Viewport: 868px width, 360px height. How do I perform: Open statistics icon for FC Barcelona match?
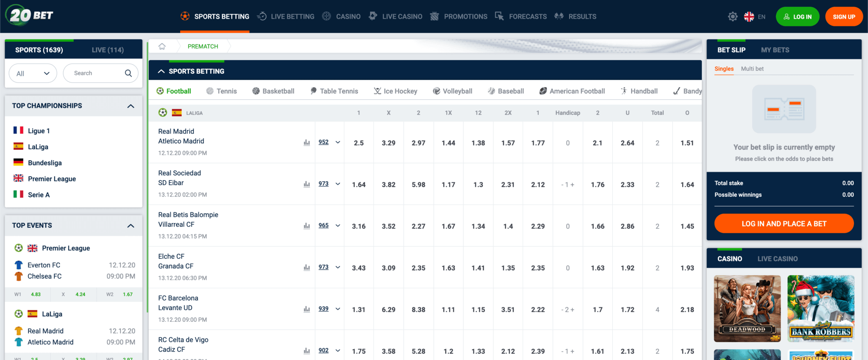click(x=307, y=309)
